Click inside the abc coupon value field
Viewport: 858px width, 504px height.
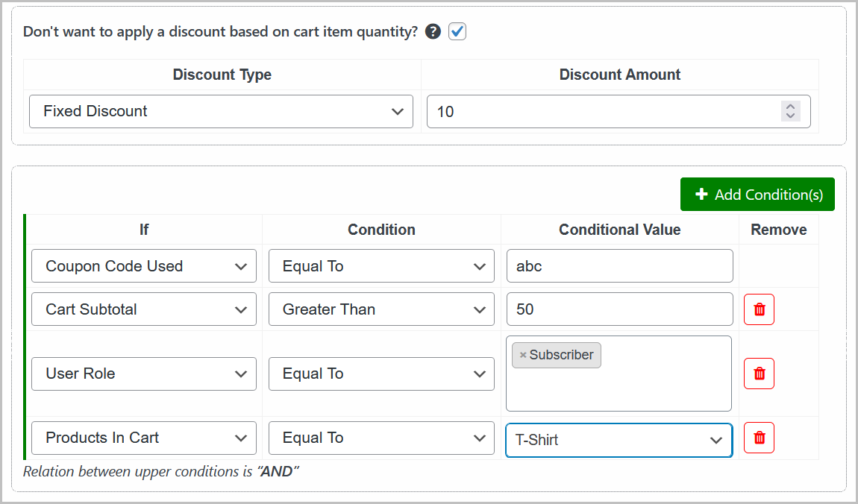click(x=619, y=266)
